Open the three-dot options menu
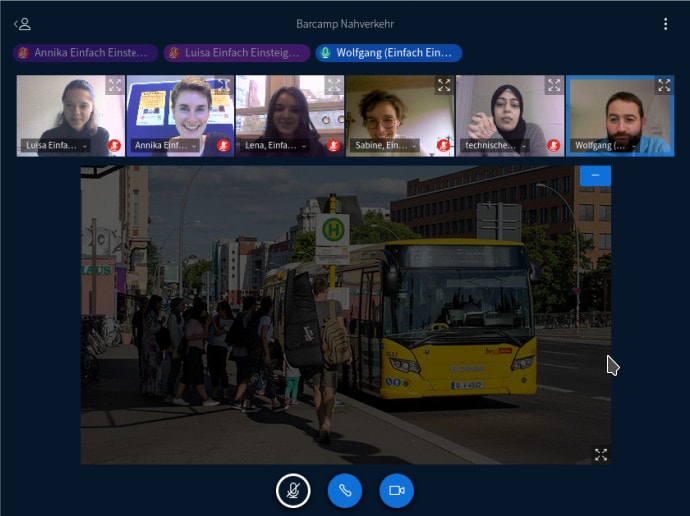 (666, 24)
